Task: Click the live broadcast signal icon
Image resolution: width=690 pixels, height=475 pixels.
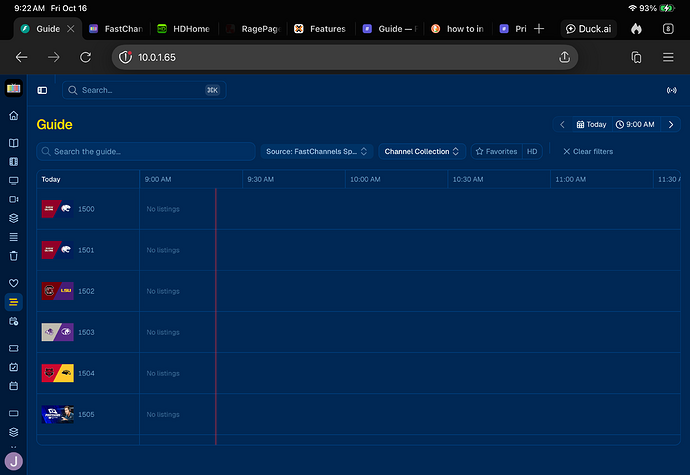Action: coord(672,90)
